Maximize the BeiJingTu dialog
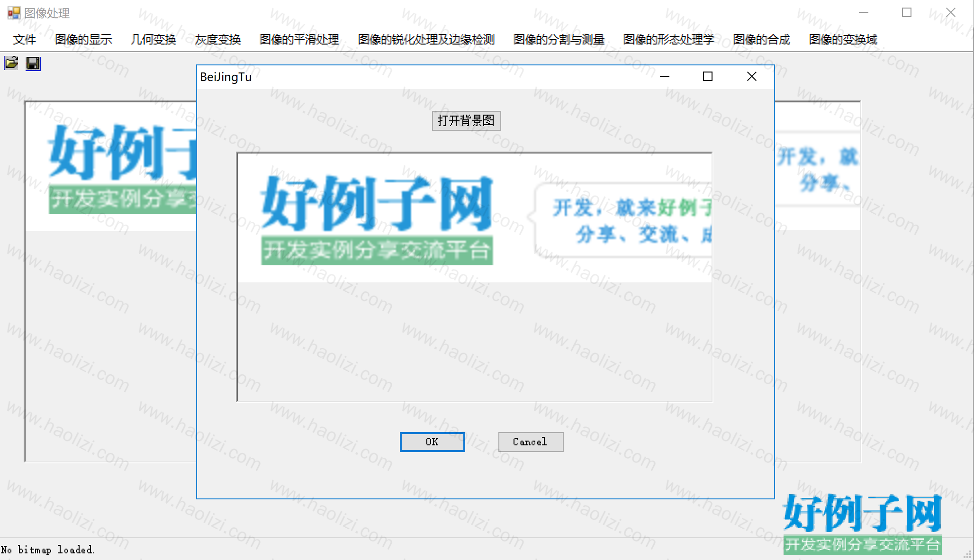 (x=708, y=77)
